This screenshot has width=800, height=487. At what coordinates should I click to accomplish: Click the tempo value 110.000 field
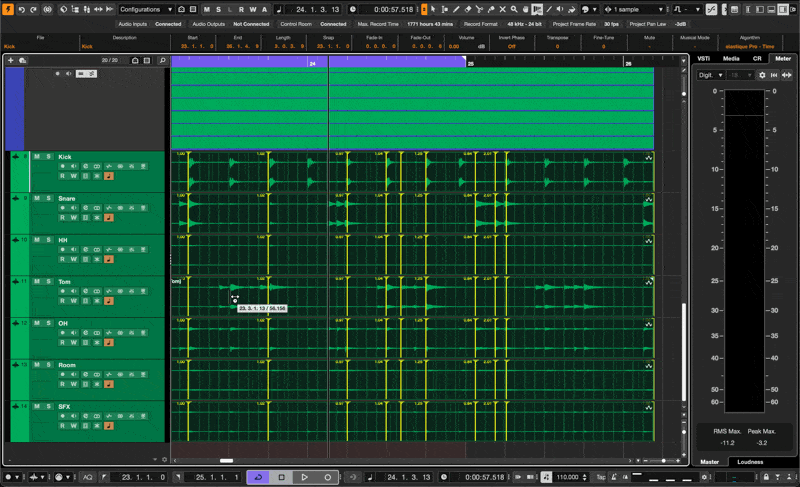567,477
